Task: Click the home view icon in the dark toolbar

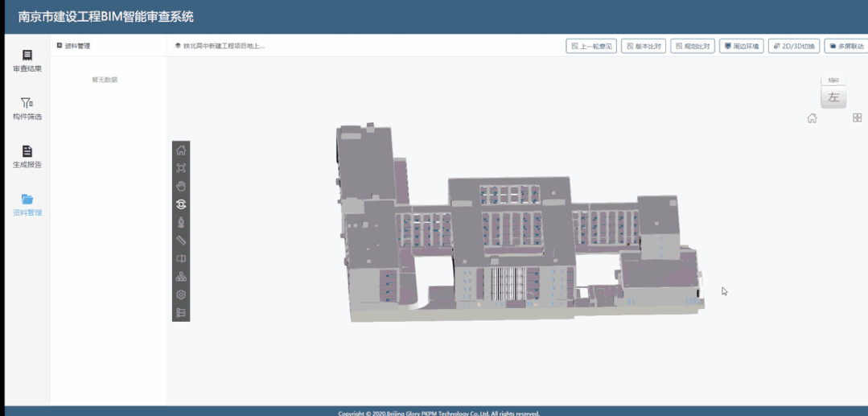Action: pyautogui.click(x=181, y=150)
